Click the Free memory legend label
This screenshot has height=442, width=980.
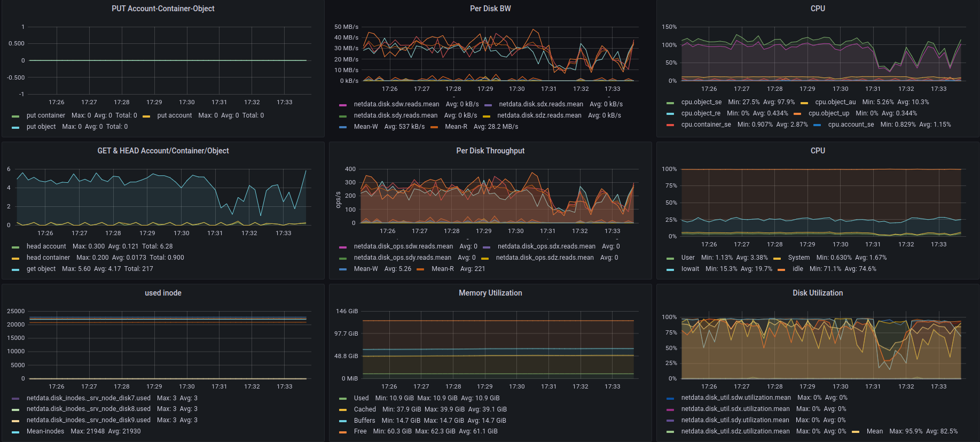pyautogui.click(x=360, y=431)
